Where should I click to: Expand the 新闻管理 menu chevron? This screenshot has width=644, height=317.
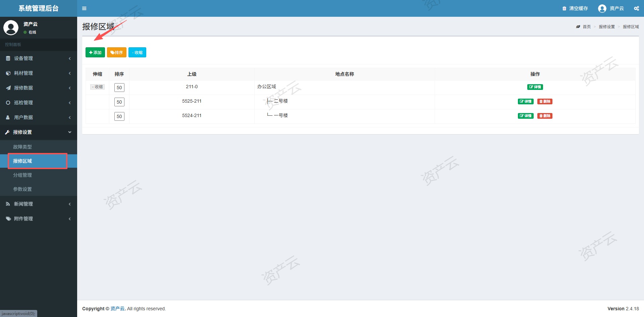pyautogui.click(x=70, y=204)
